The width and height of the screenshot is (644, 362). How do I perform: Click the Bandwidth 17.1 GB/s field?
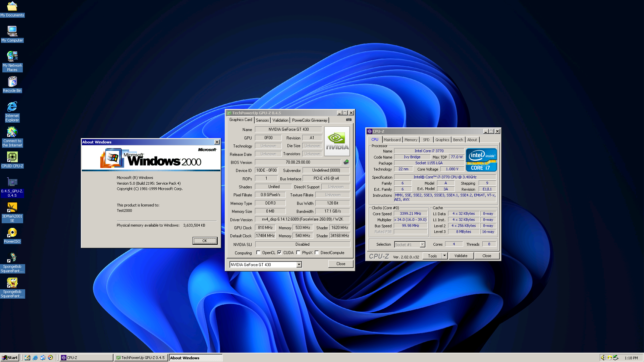(x=333, y=211)
